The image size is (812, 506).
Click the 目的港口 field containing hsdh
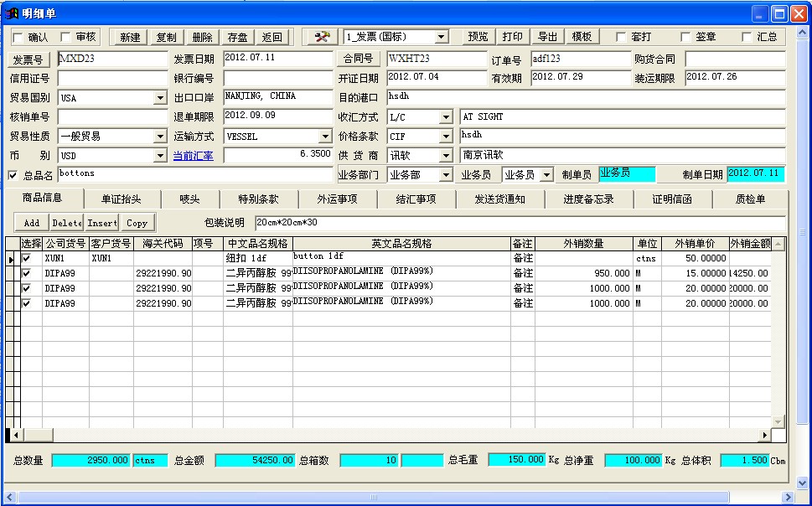coord(587,98)
